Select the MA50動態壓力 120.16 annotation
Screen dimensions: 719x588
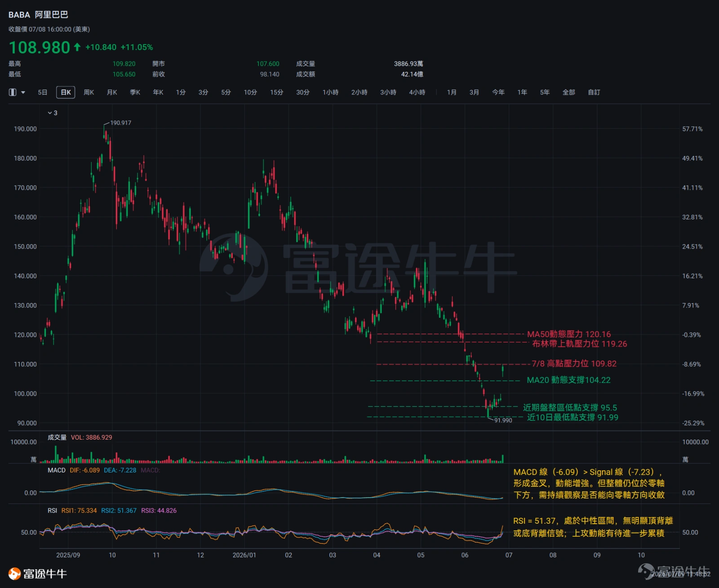click(x=569, y=334)
